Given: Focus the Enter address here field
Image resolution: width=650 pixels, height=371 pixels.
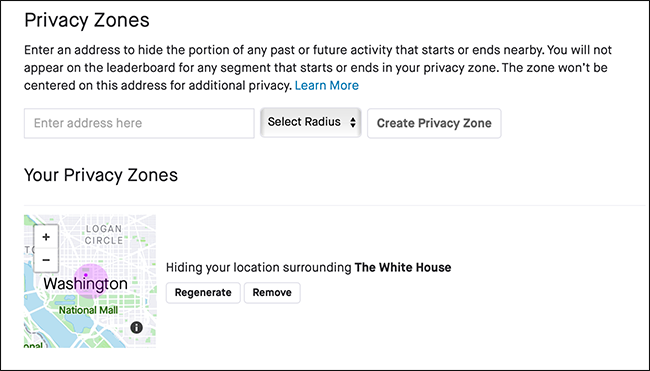Looking at the screenshot, I should click(x=139, y=123).
